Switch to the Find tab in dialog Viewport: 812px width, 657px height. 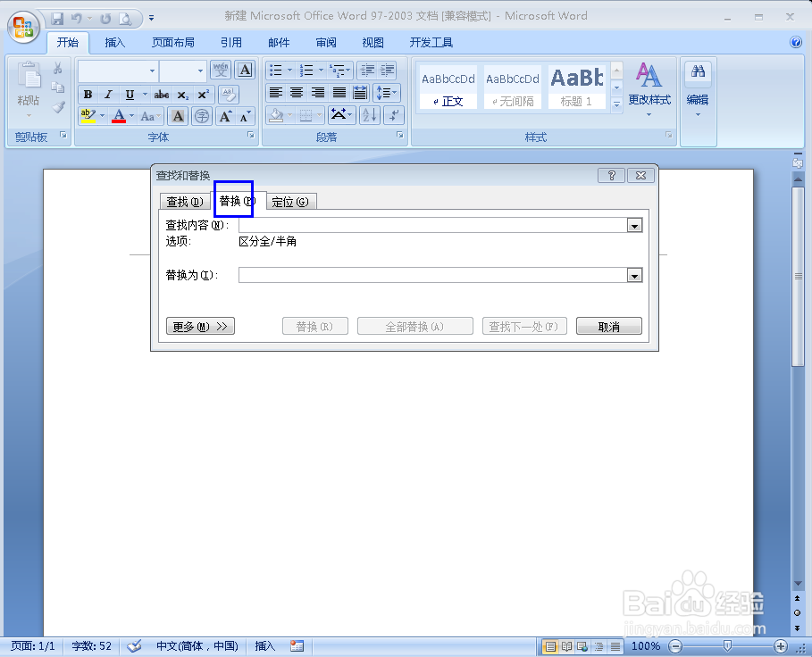[185, 201]
